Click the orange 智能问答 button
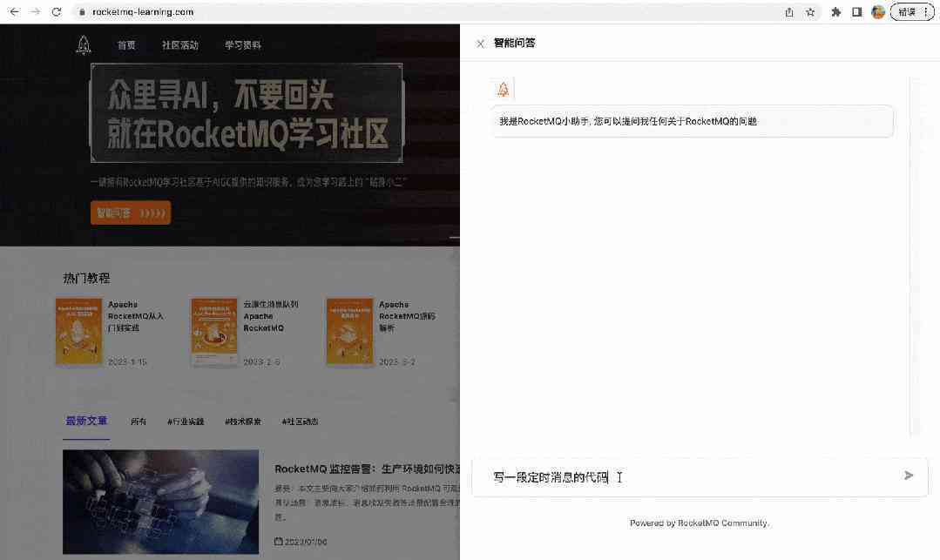 click(x=131, y=213)
